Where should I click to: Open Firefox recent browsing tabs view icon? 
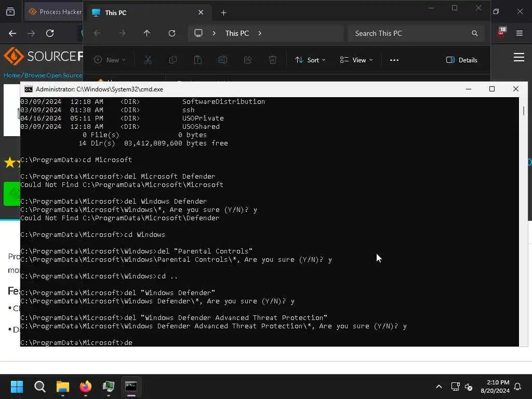(x=10, y=12)
